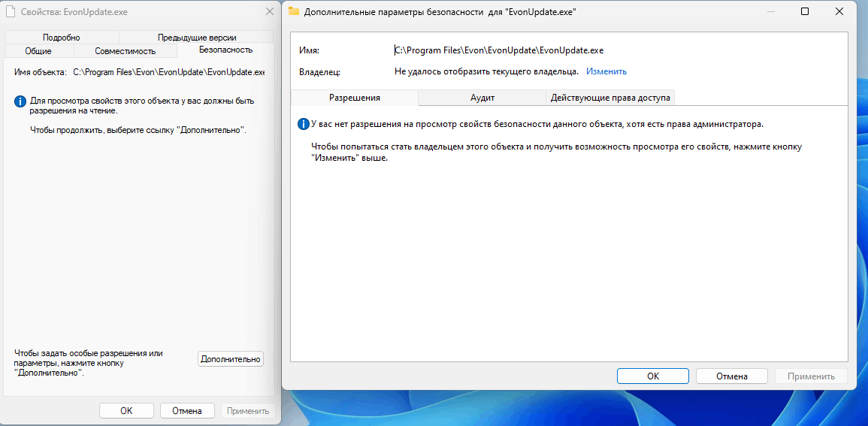Confirm with OK in Свойства window
Viewport: 868px width, 426px height.
point(126,411)
